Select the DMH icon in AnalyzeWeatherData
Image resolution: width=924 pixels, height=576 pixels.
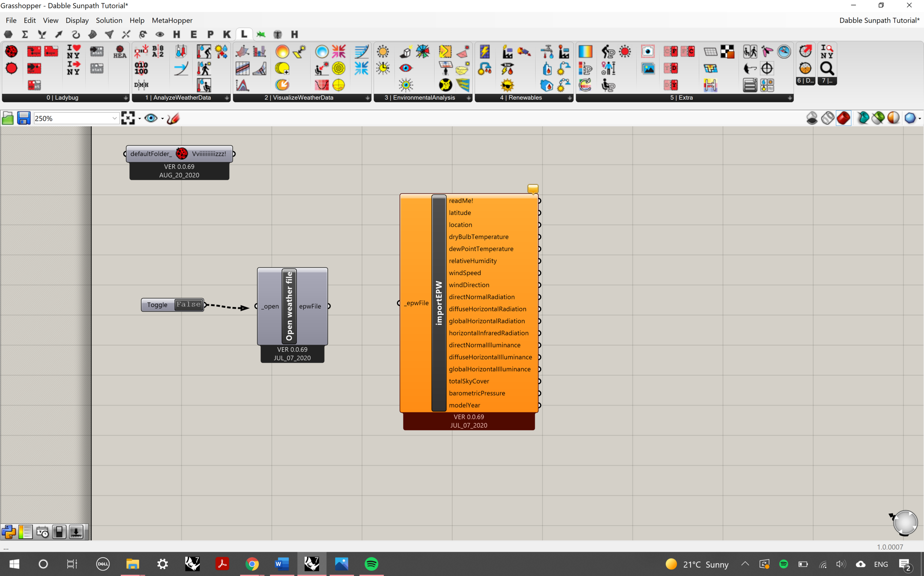click(x=141, y=85)
